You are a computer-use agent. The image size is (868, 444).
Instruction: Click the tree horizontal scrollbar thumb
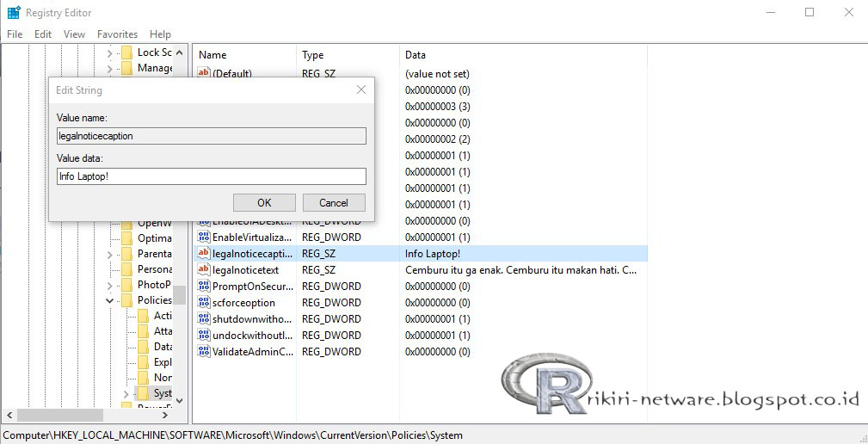pyautogui.click(x=59, y=415)
